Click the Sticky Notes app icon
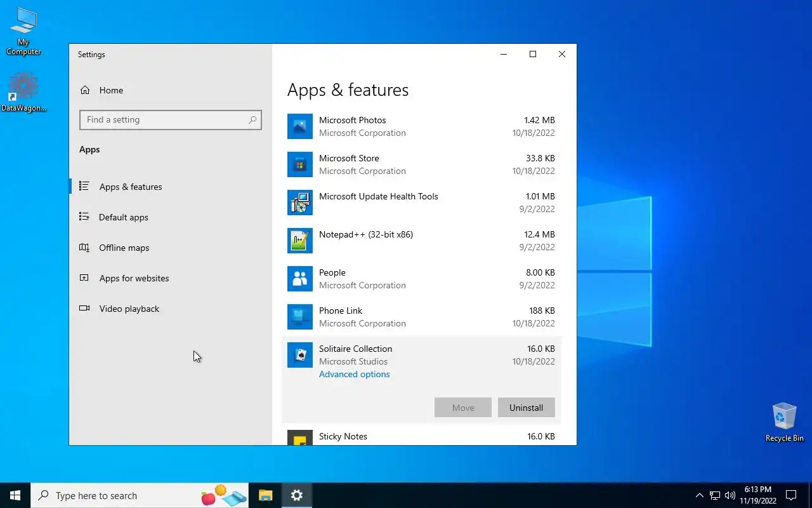This screenshot has height=508, width=812. click(300, 438)
